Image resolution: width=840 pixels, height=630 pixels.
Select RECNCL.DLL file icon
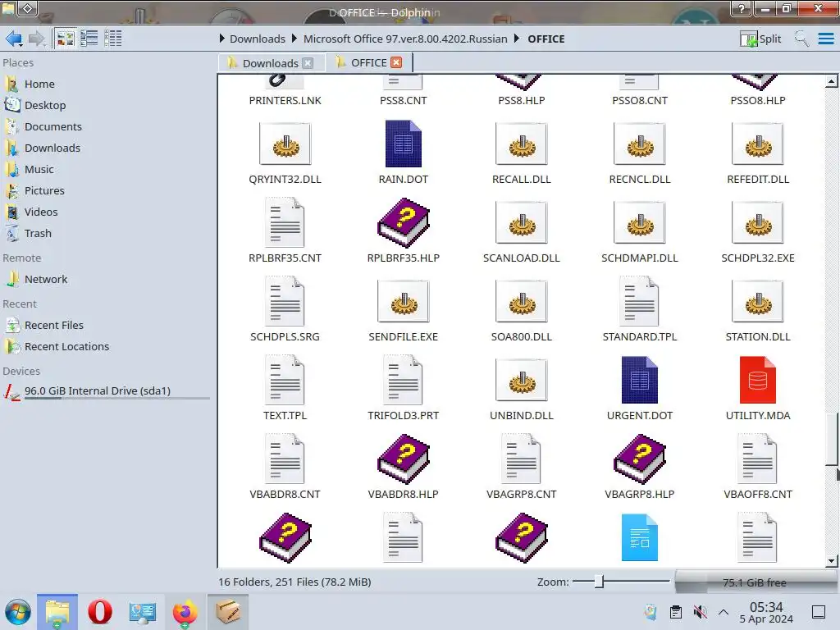[x=640, y=144]
